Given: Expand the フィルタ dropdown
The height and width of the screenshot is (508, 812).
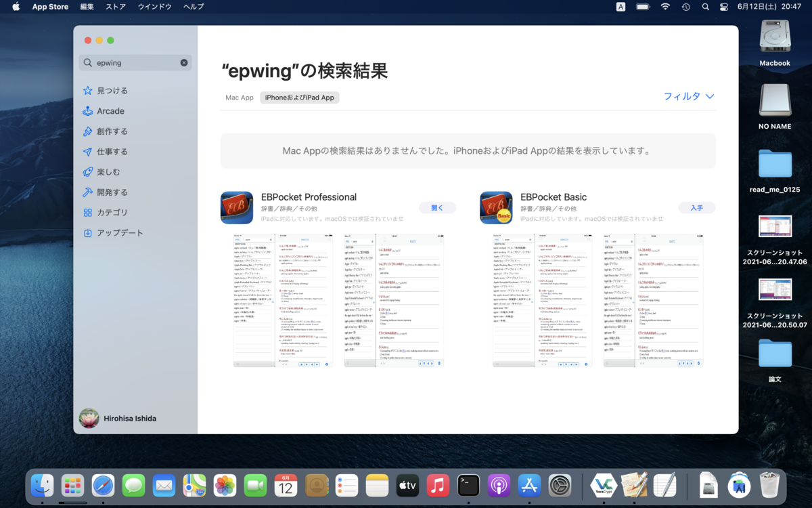Looking at the screenshot, I should 689,96.
